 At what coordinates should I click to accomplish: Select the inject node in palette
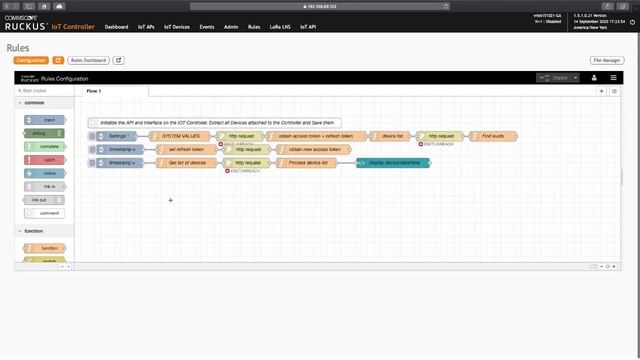[44, 120]
